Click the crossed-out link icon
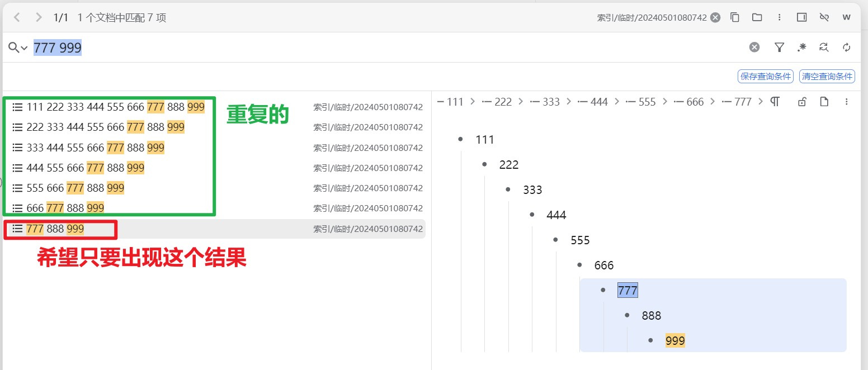The image size is (868, 370). (824, 17)
